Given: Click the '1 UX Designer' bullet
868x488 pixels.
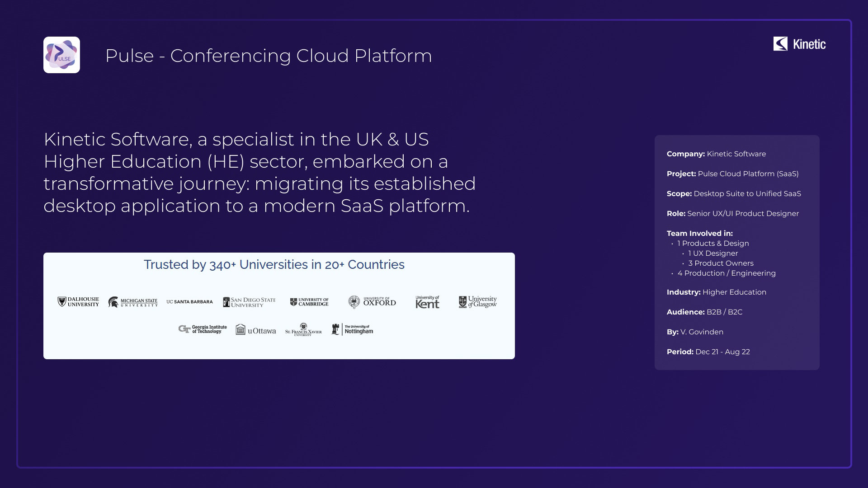Looking at the screenshot, I should (x=713, y=253).
